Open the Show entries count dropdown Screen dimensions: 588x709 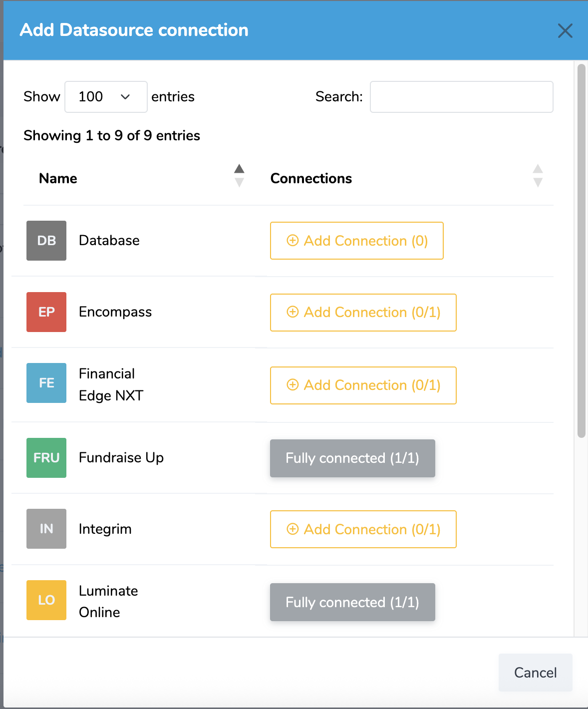[x=106, y=97]
